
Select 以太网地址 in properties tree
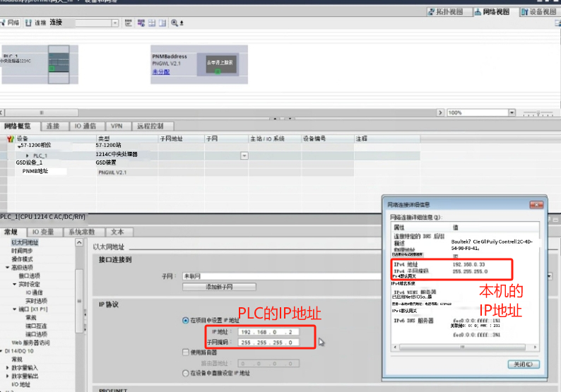[25, 242]
